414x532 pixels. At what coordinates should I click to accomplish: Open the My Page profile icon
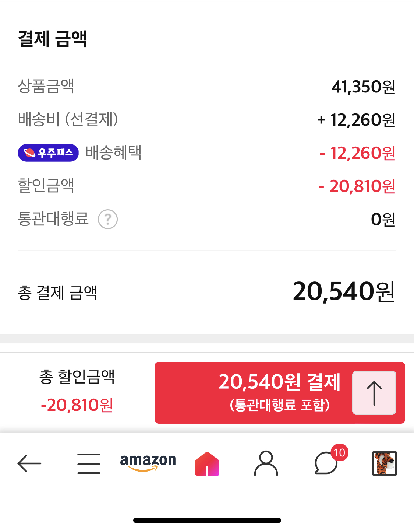(x=266, y=463)
